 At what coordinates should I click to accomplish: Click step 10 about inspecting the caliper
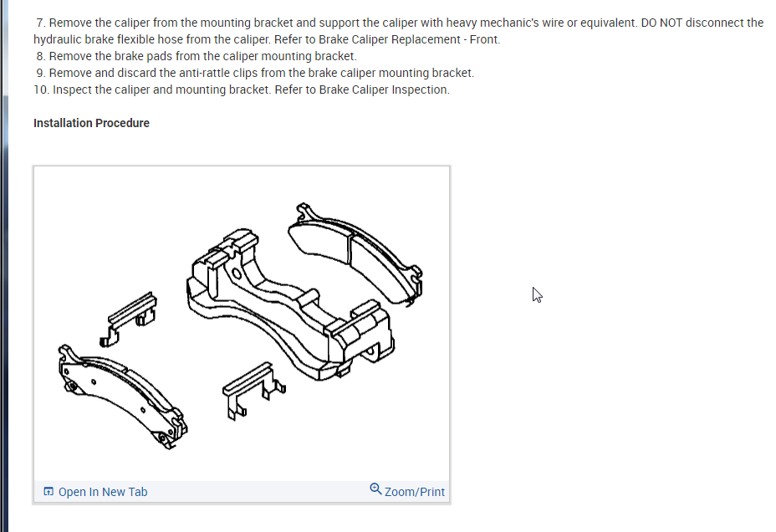[x=242, y=90]
